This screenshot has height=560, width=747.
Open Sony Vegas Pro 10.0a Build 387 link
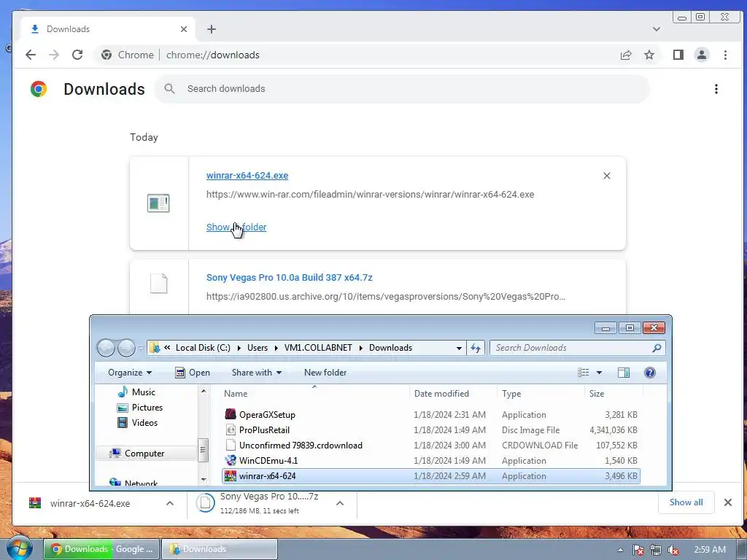pyautogui.click(x=289, y=277)
